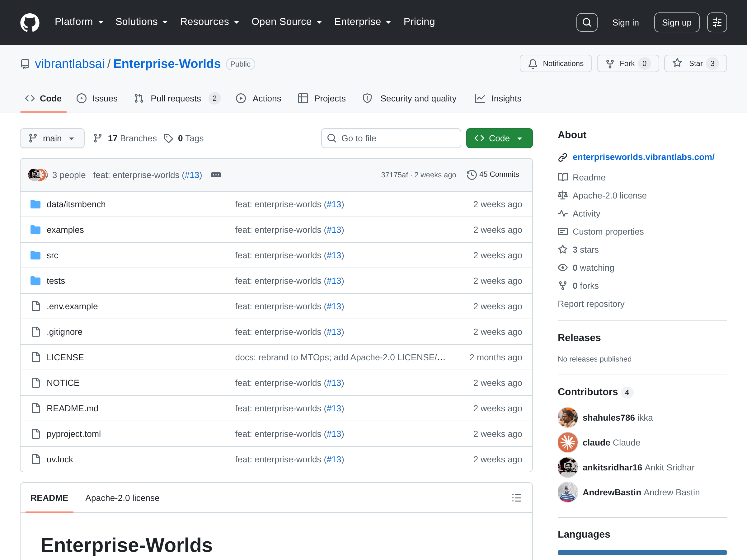The width and height of the screenshot is (747, 560).
Task: Open the LICENSE file
Action: [x=65, y=357]
